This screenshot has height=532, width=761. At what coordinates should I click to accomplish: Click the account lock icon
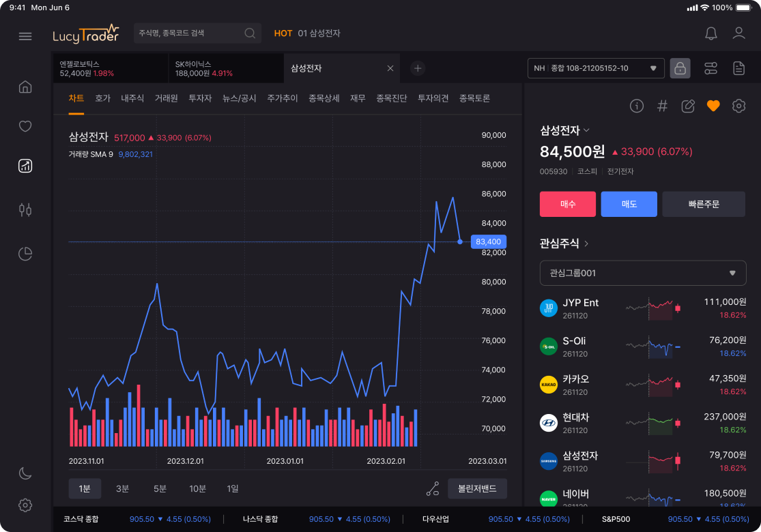tap(680, 68)
